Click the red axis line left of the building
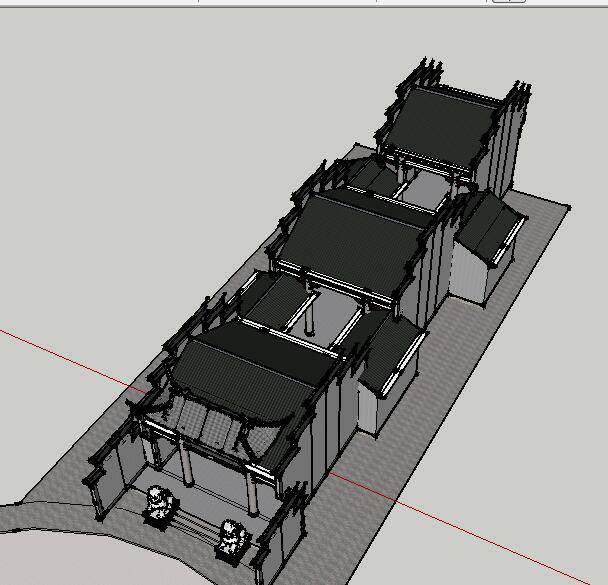This screenshot has width=608, height=585. coord(72,359)
